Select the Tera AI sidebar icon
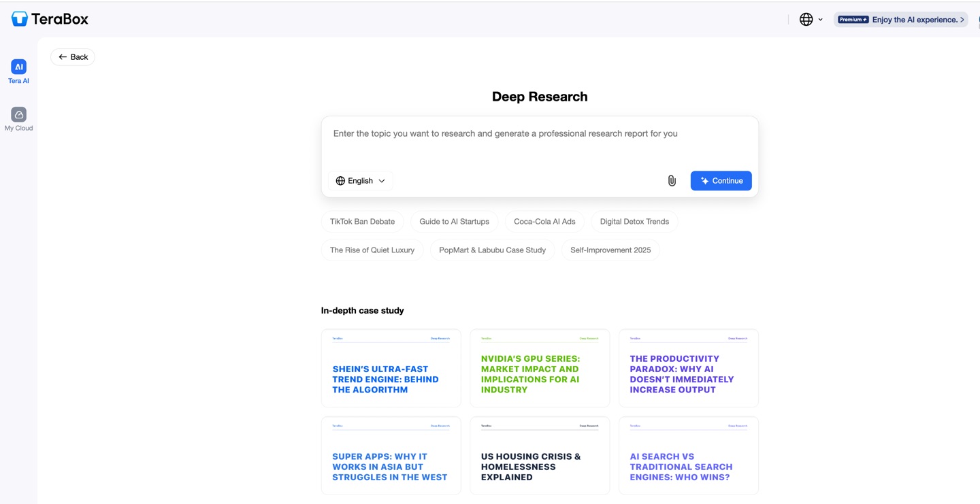The height and width of the screenshot is (504, 980). tap(18, 68)
